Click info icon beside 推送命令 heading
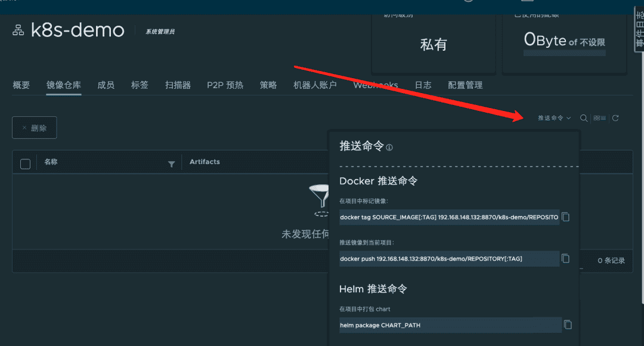The width and height of the screenshot is (644, 346). click(x=389, y=147)
